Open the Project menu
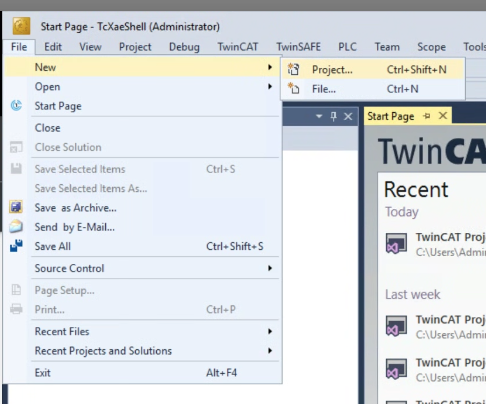Viewport: 486px width, 404px height. point(135,47)
